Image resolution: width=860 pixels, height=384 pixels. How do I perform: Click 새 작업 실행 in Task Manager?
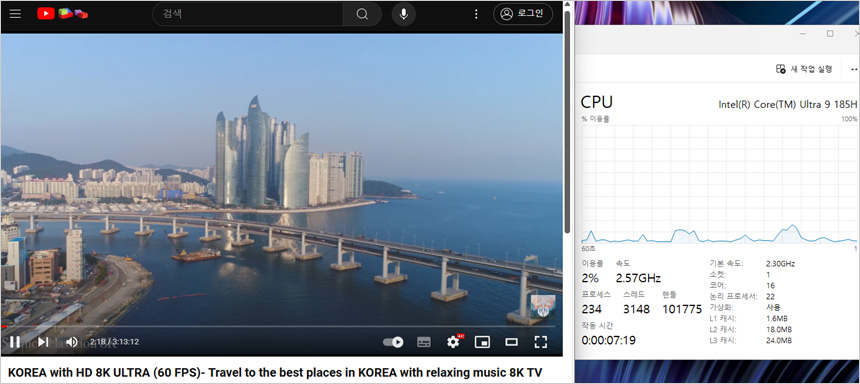click(804, 69)
